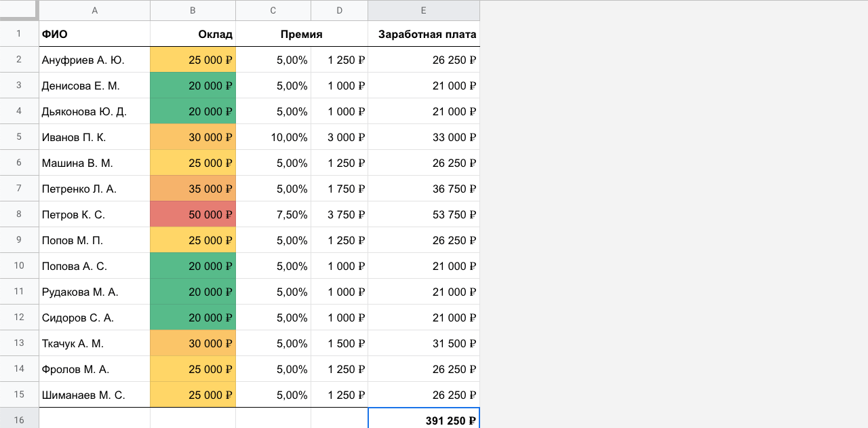Select Ткачук's 31 500 ₽ salary total cell

coord(424,343)
